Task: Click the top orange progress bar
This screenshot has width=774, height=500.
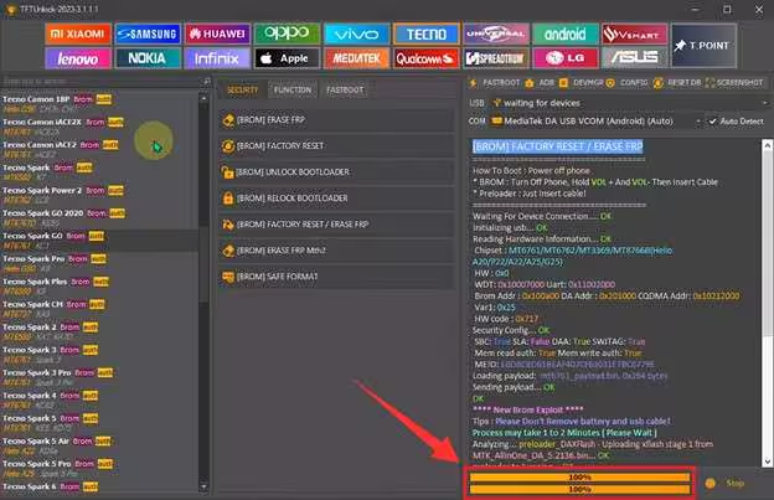Action: [579, 478]
